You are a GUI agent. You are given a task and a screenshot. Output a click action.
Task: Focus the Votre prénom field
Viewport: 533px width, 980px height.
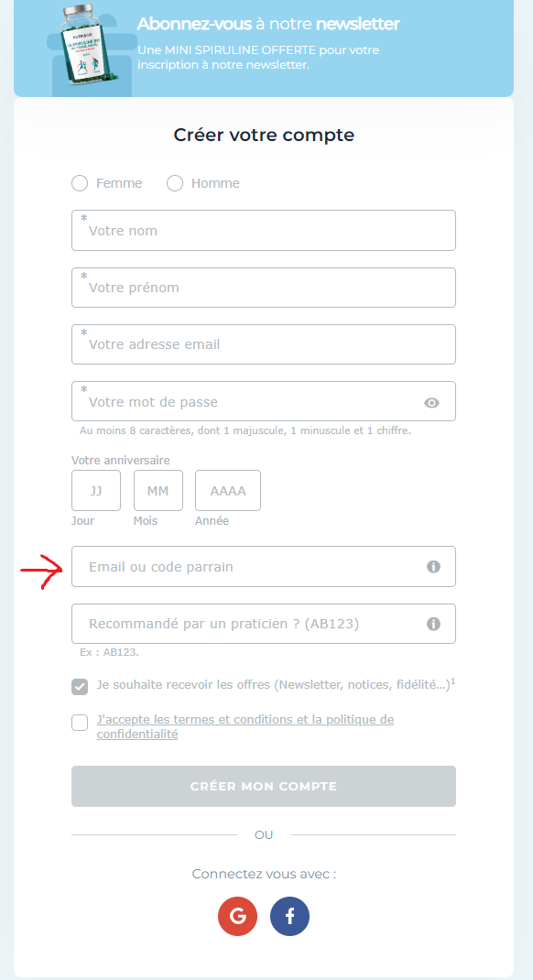pos(264,288)
